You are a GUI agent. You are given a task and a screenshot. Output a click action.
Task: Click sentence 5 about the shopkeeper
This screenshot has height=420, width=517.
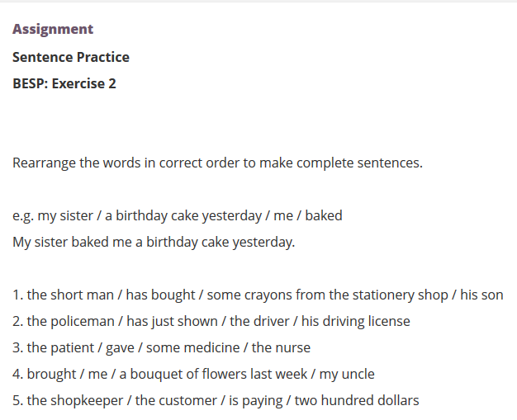[x=216, y=401]
